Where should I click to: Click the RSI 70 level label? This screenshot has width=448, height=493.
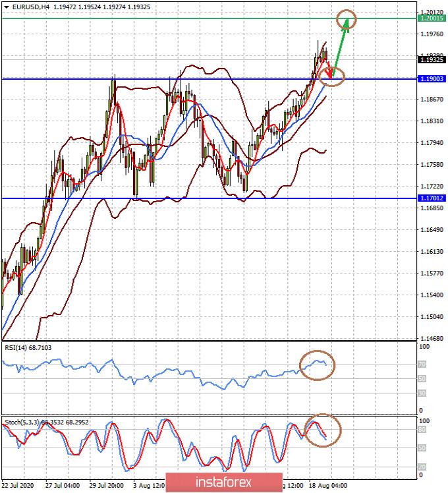[422, 364]
